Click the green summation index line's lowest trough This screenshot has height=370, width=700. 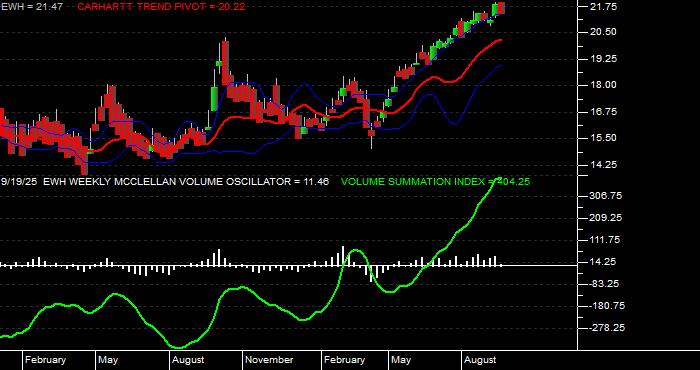(179, 347)
